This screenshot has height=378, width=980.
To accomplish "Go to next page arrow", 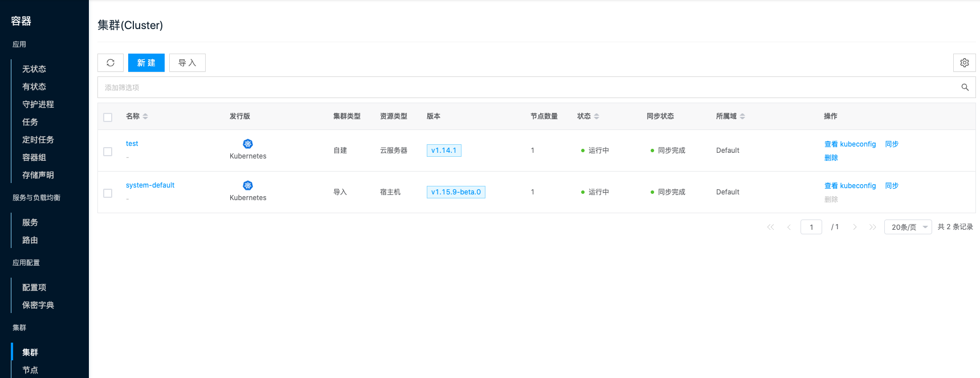I will (x=855, y=227).
